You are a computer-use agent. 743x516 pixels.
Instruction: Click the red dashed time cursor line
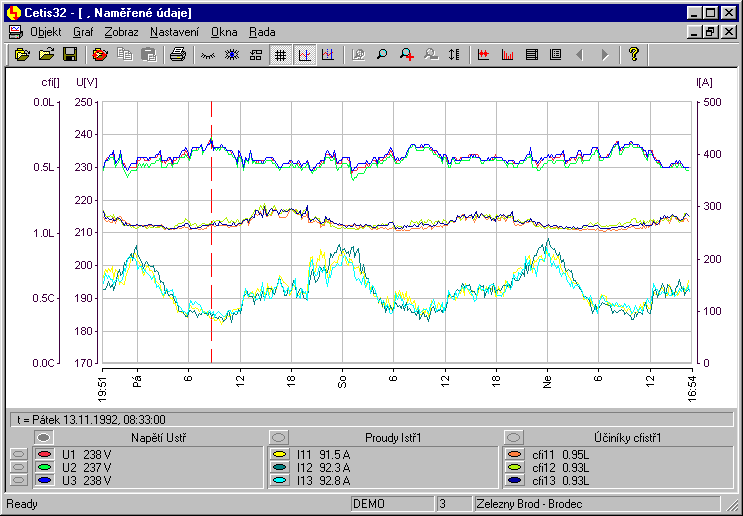click(211, 232)
